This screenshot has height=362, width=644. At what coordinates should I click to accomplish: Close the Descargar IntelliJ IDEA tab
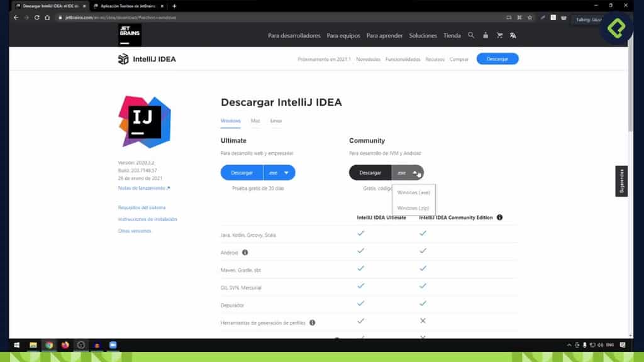tap(84, 6)
